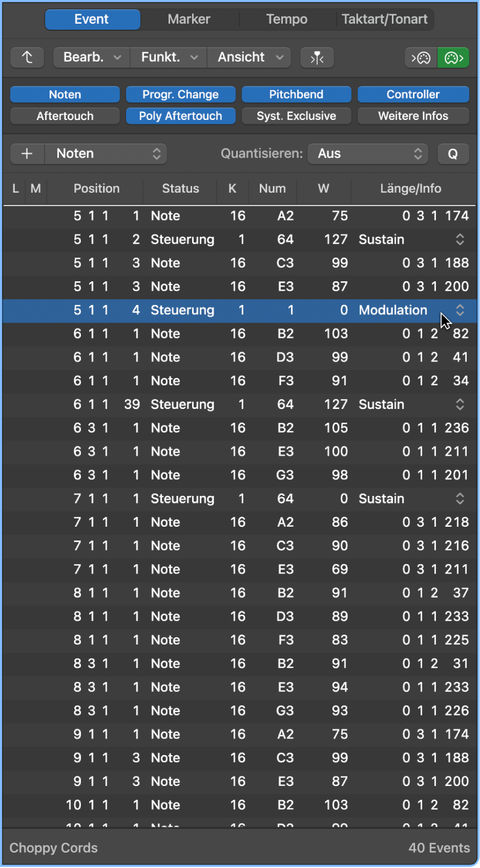Expand the Ansicht dropdown menu
480x868 pixels.
tap(250, 57)
